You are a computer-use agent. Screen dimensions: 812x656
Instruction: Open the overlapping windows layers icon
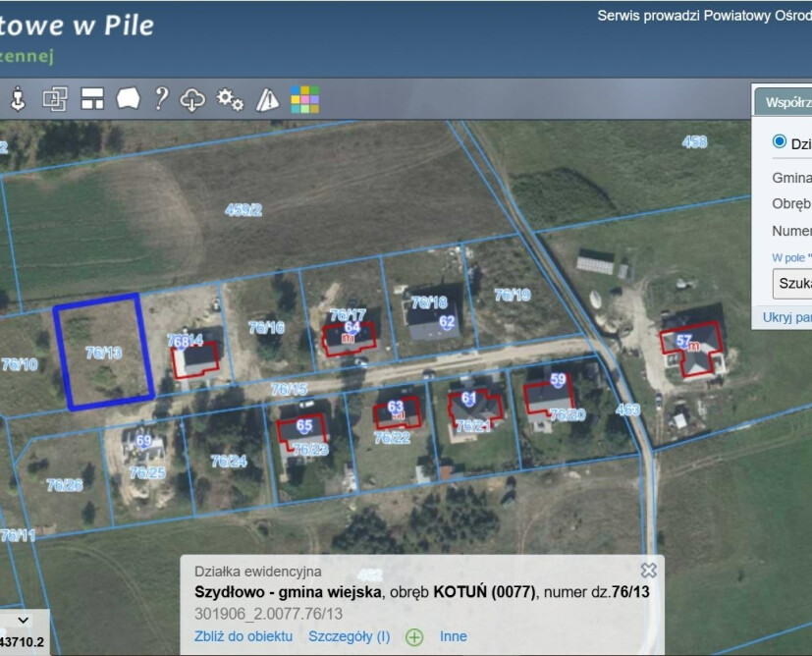[x=55, y=99]
